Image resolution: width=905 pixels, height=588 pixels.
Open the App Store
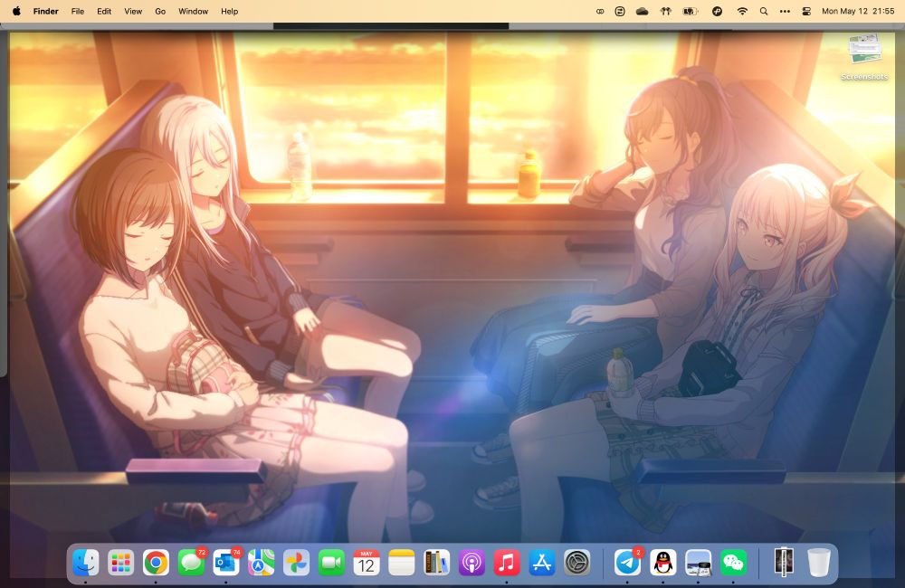click(x=542, y=562)
